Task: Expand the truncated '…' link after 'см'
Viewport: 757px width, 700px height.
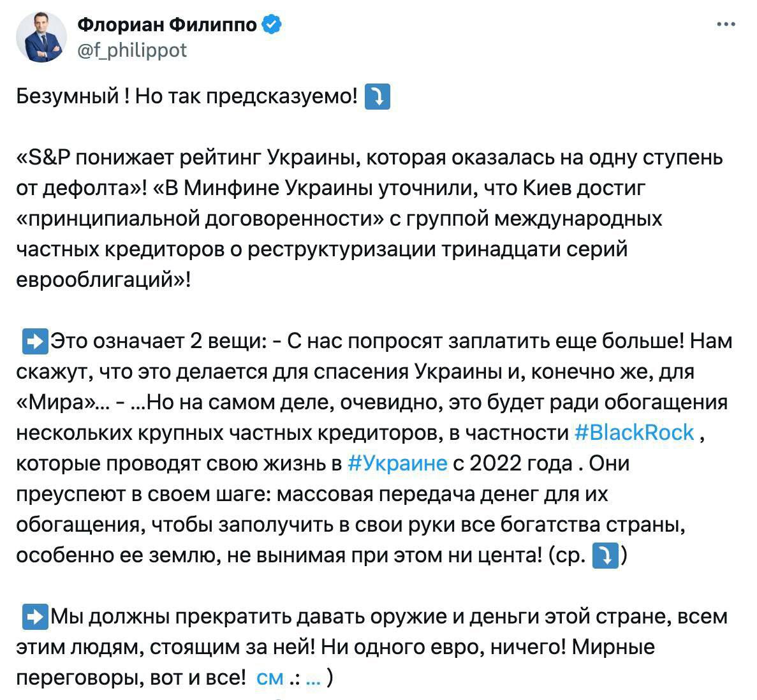Action: tap(312, 678)
